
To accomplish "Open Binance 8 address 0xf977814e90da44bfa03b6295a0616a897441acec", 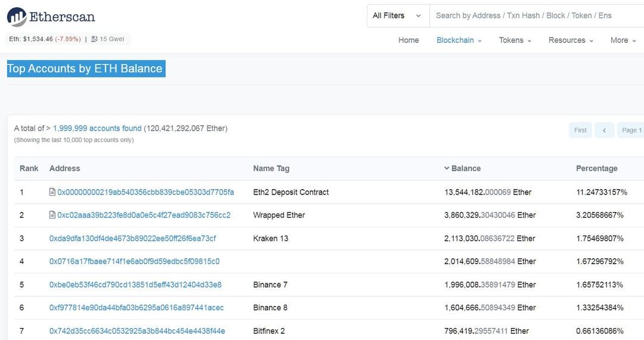I will tap(137, 308).
